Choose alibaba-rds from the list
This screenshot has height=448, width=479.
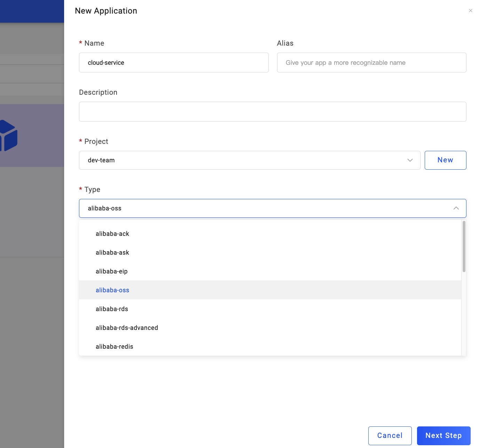[112, 309]
